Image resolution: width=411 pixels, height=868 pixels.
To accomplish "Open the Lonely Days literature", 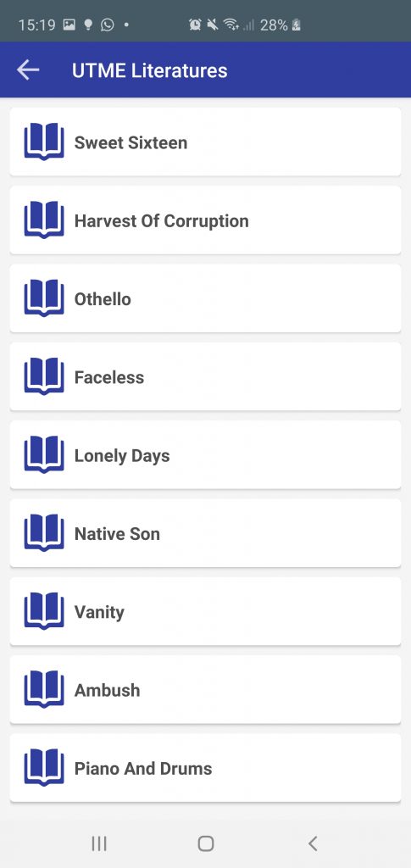I will pos(205,455).
